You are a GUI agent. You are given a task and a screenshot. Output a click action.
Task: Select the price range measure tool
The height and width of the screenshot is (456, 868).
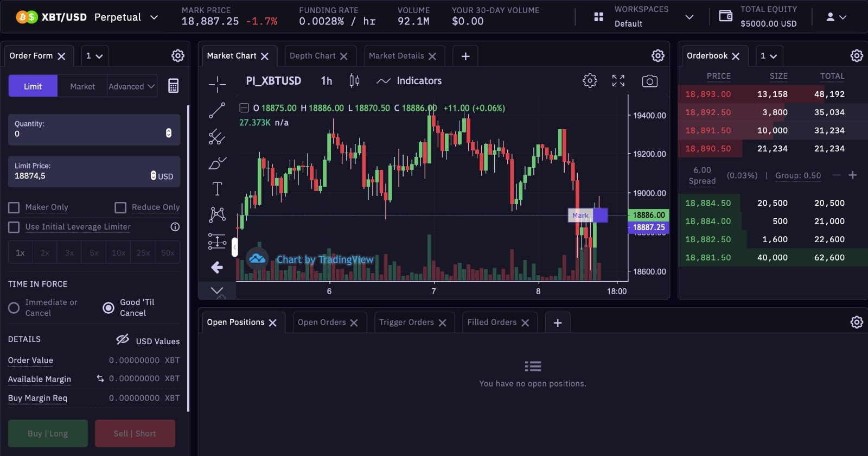pyautogui.click(x=217, y=241)
